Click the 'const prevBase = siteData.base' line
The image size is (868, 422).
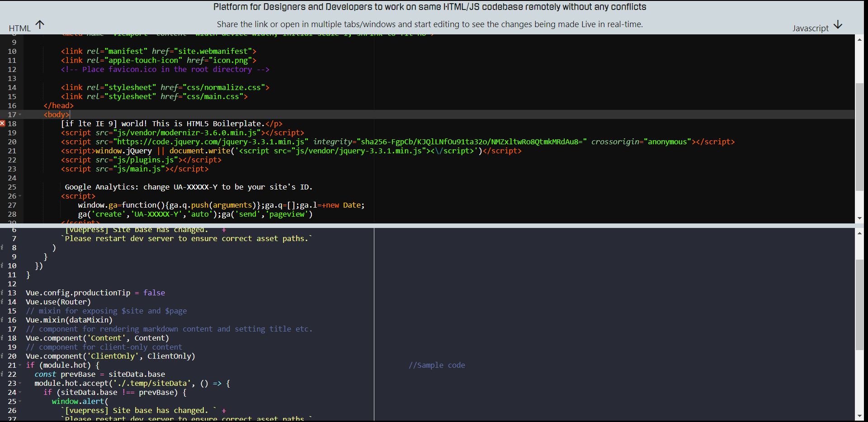tap(100, 374)
